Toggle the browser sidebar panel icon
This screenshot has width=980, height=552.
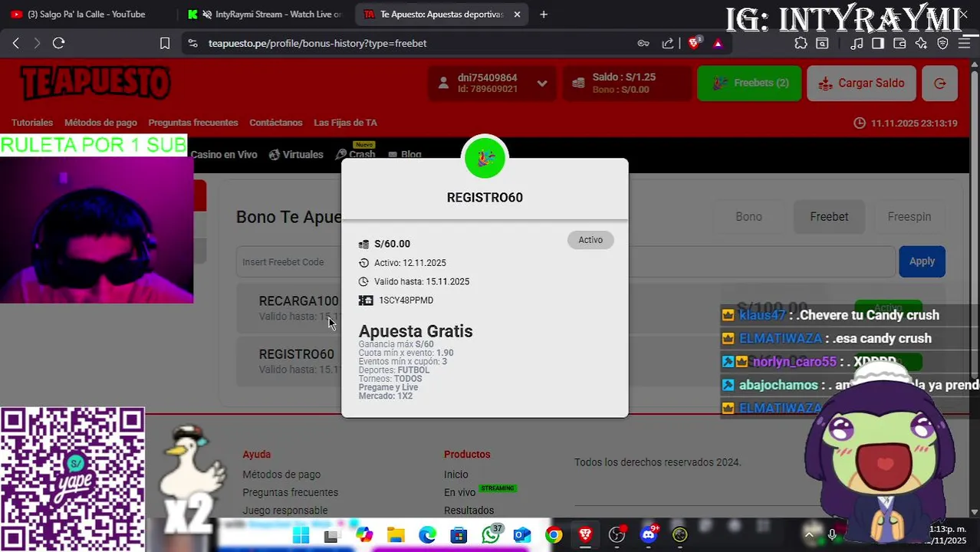[x=878, y=44]
